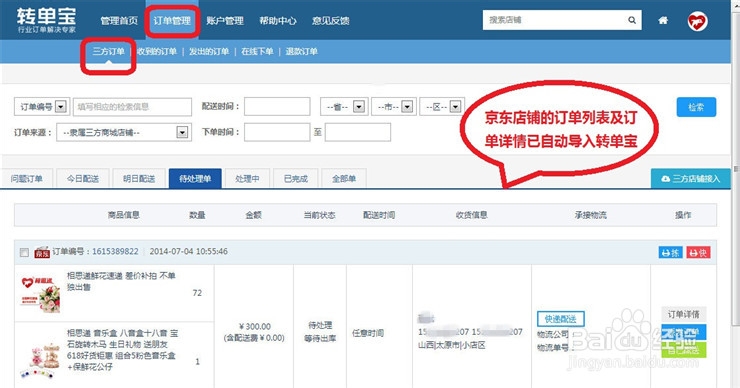The height and width of the screenshot is (388, 740).
Task: Click the search magnifier icon
Action: (632, 20)
